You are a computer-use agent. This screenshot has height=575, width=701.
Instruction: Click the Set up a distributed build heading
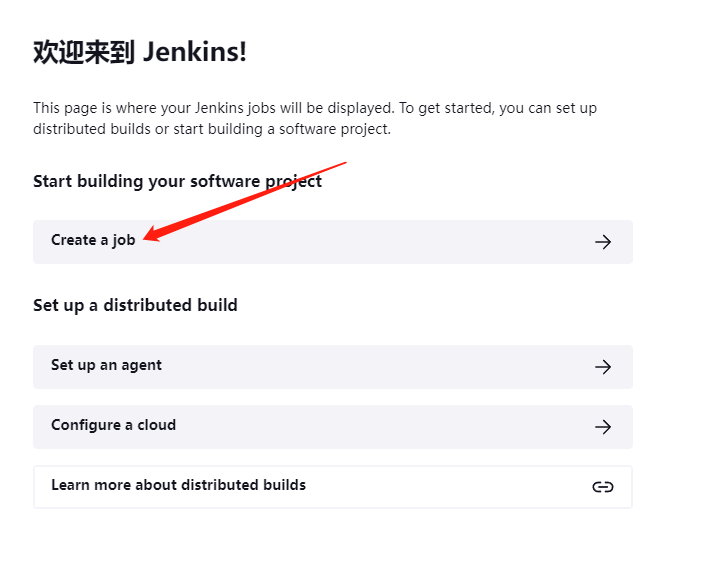tap(135, 305)
